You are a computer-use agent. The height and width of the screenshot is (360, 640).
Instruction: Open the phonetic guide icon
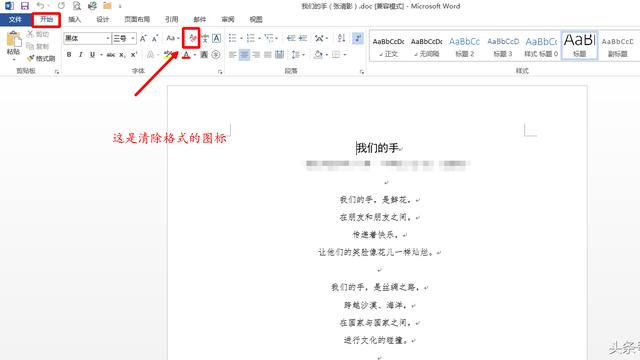coord(205,38)
